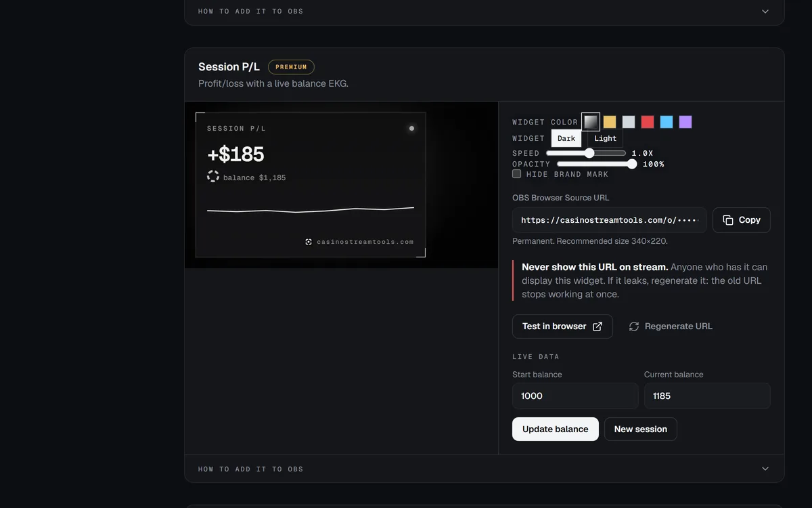Copy the OBS browser source URL

[x=742, y=220]
